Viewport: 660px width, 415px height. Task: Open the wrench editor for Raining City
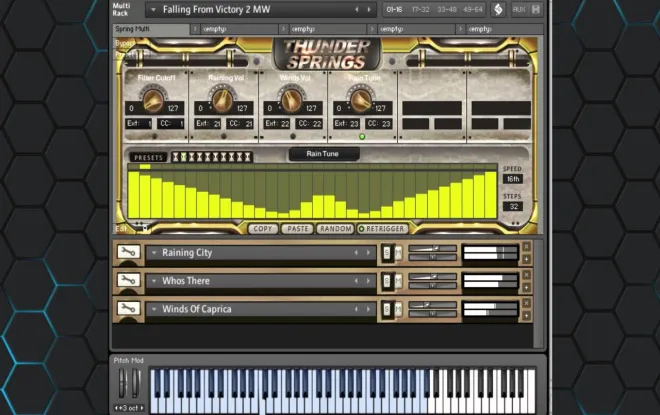point(128,252)
